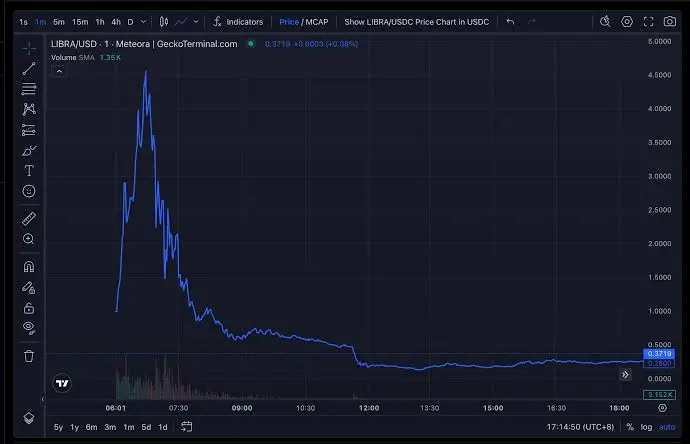Select the trend line drawing tool
Screen dimensions: 690x444
[x=29, y=69]
